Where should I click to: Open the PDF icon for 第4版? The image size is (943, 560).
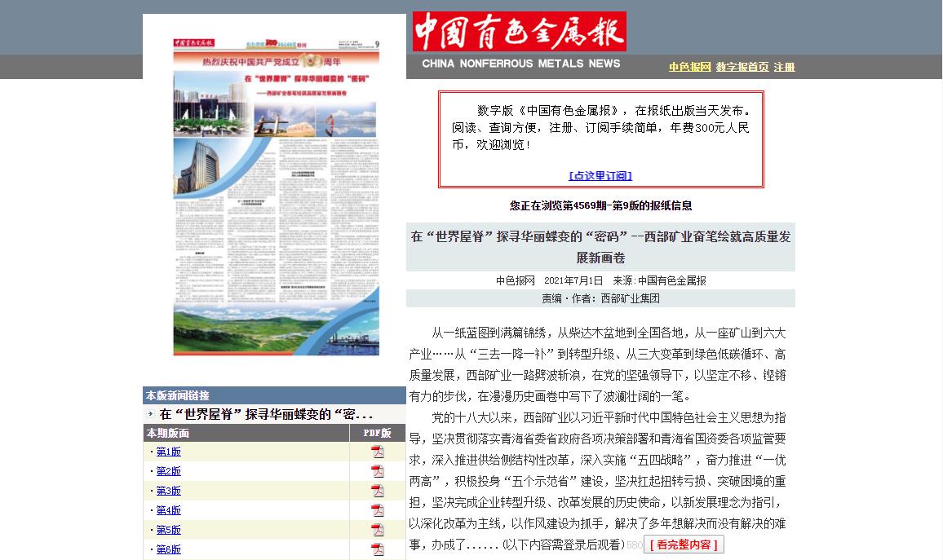tap(377, 510)
